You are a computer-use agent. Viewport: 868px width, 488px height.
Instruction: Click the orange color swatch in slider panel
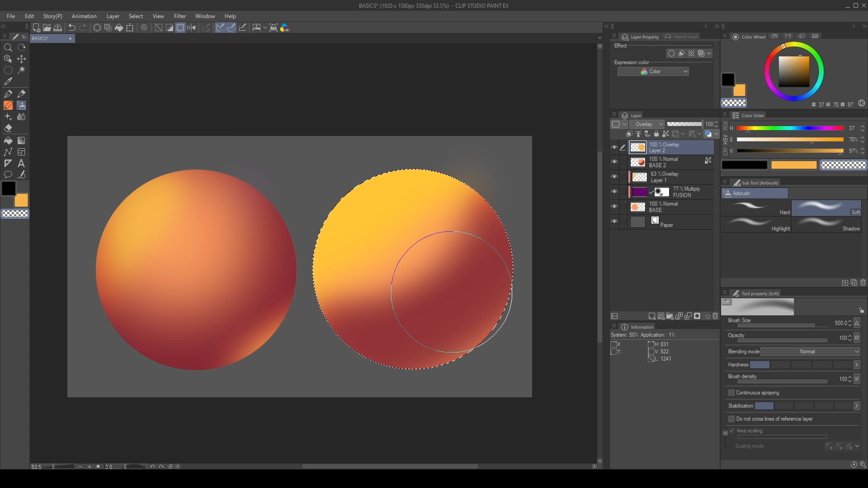point(794,165)
